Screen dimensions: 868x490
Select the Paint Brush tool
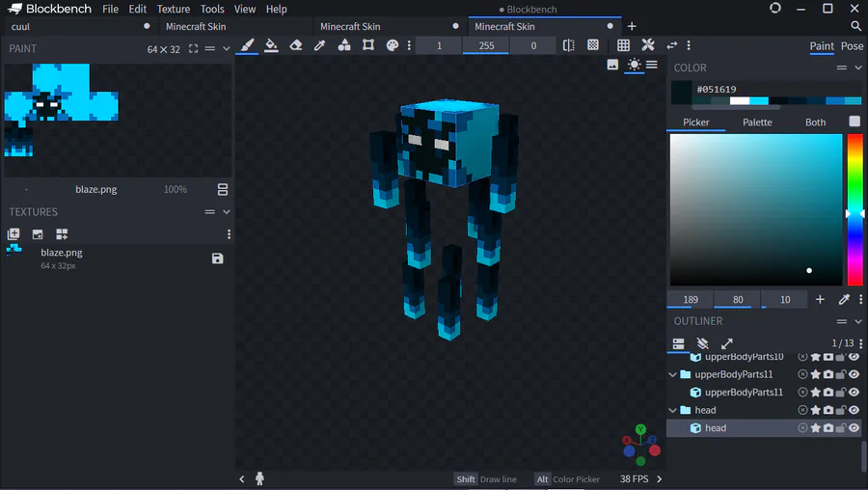pos(247,45)
